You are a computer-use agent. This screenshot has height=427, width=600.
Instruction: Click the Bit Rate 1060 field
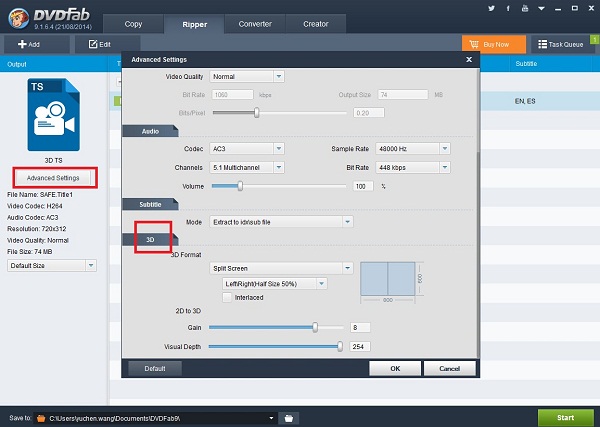click(232, 95)
